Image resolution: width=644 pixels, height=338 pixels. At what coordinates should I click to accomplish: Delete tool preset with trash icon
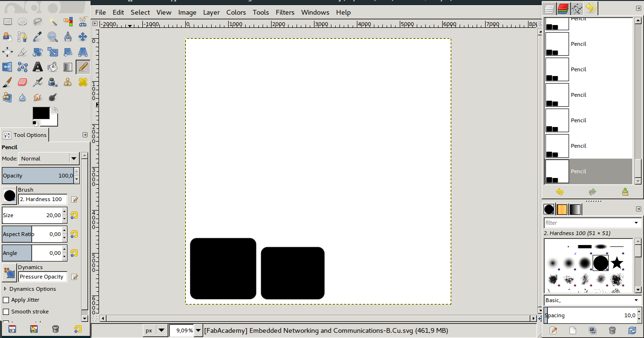pyautogui.click(x=55, y=329)
